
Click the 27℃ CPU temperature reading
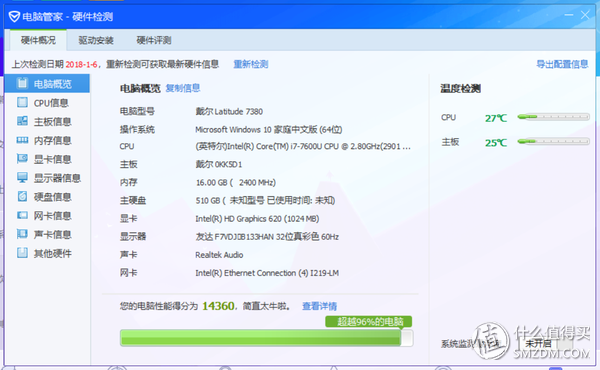[496, 118]
